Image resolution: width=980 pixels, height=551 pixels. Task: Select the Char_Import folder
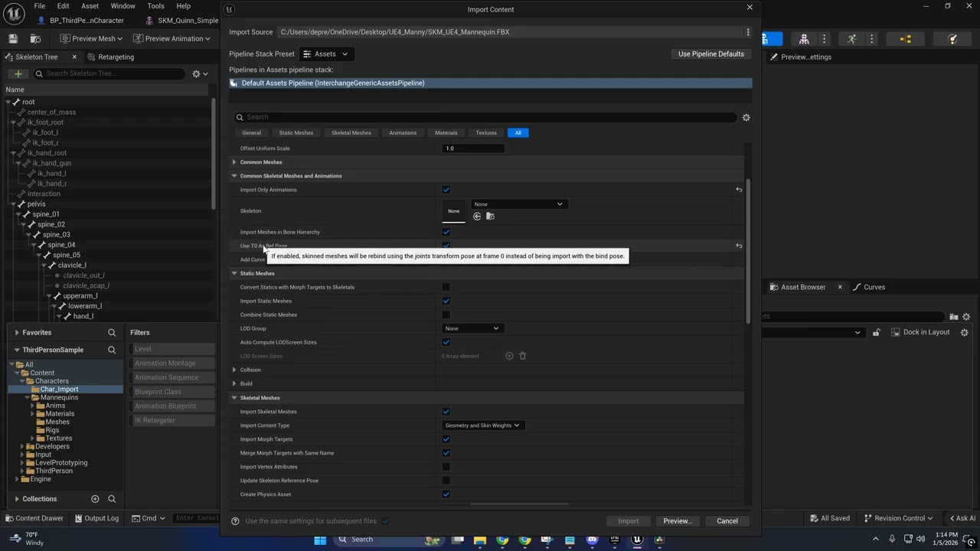click(x=59, y=389)
